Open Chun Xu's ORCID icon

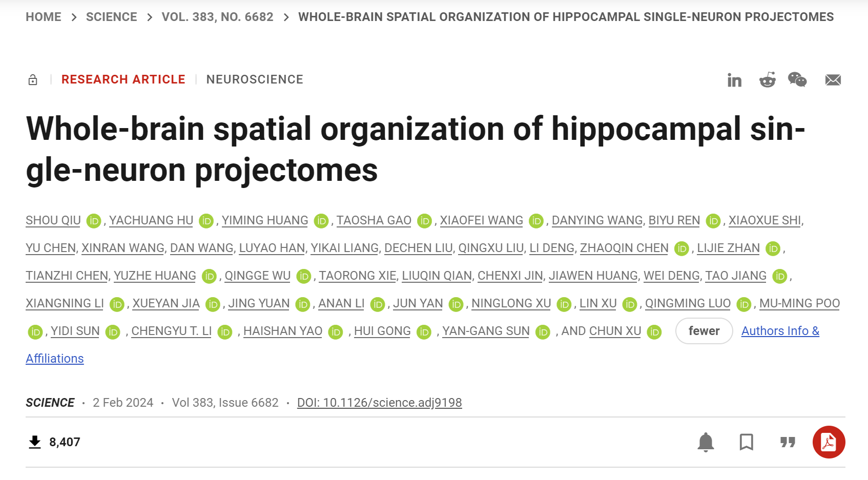(x=654, y=332)
